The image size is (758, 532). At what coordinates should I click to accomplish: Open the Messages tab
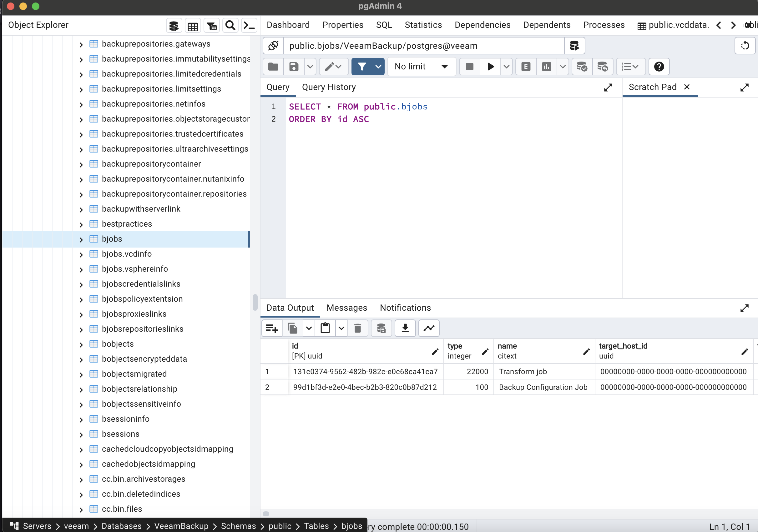(347, 308)
